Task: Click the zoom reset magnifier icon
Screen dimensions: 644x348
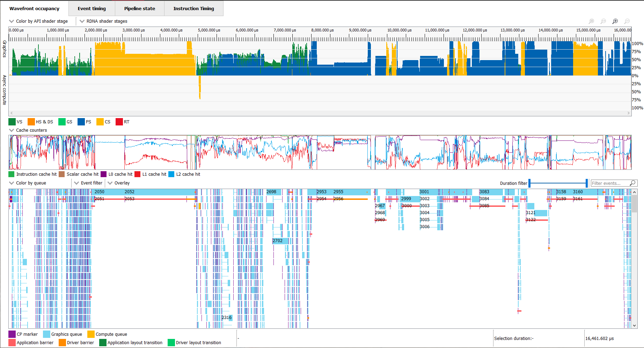Action: [x=603, y=21]
